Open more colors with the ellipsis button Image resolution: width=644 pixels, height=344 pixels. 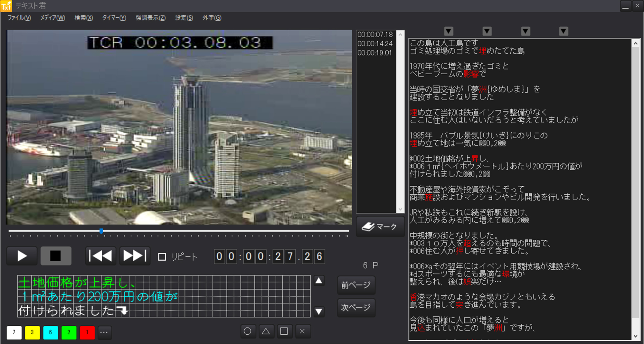104,332
